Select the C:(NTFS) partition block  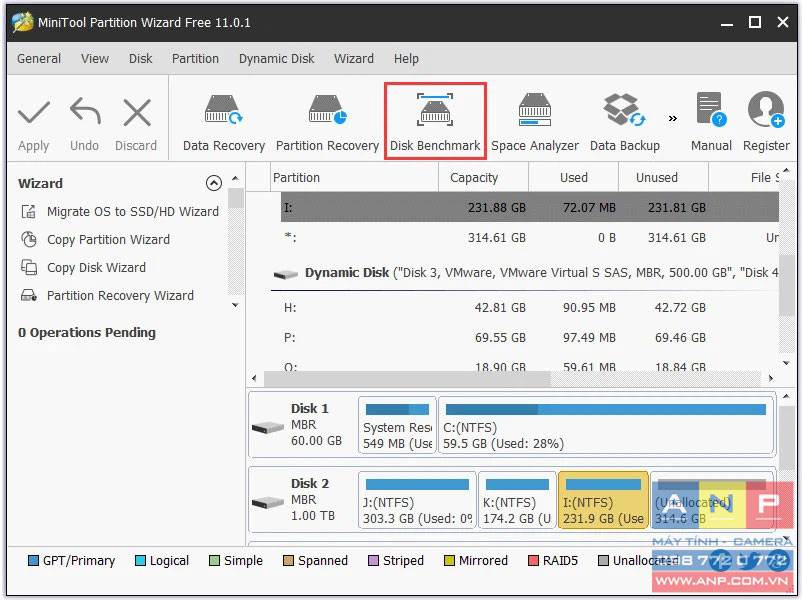coord(606,426)
